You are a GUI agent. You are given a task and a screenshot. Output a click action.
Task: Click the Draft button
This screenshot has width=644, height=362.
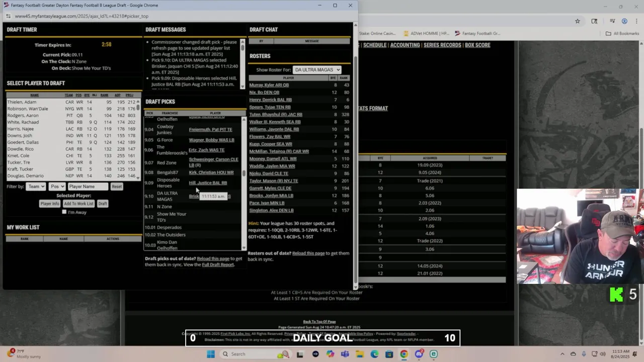(x=103, y=204)
